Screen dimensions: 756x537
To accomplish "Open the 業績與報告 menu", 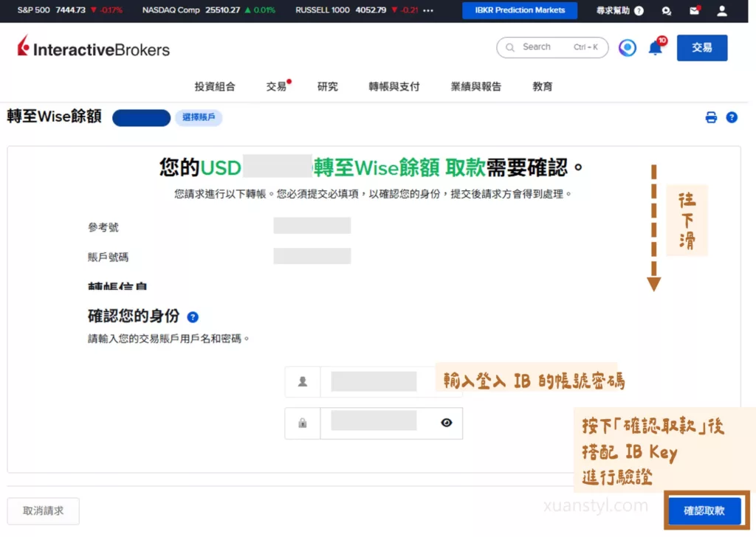I will coord(476,87).
